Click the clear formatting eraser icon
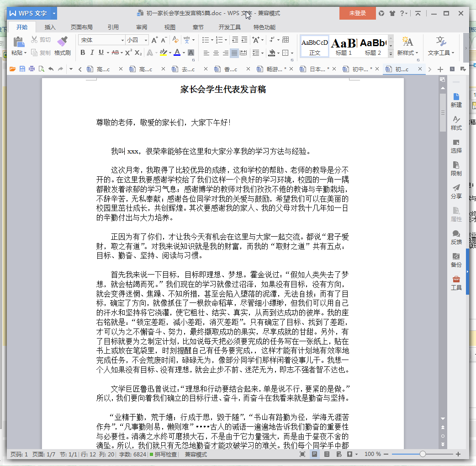 pos(175,40)
